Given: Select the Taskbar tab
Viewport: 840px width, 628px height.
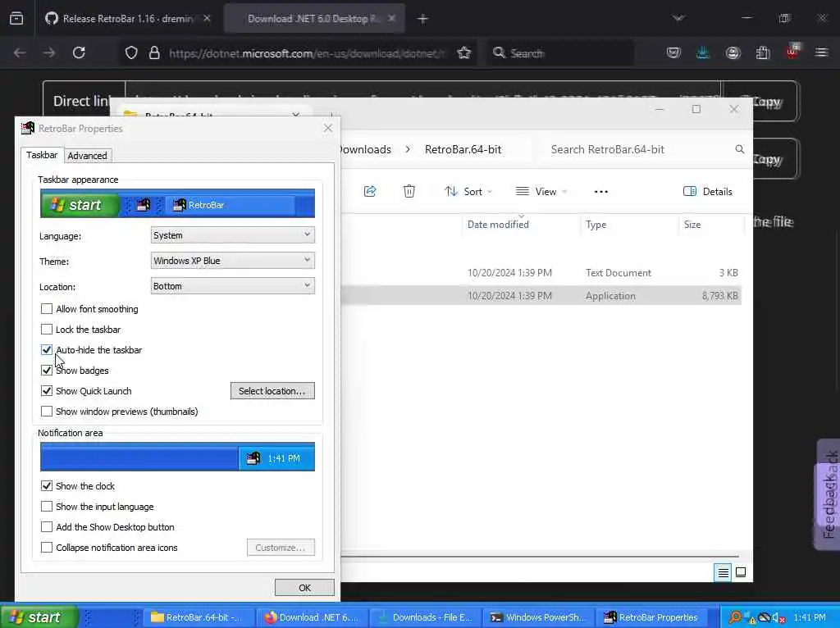Looking at the screenshot, I should click(x=42, y=155).
